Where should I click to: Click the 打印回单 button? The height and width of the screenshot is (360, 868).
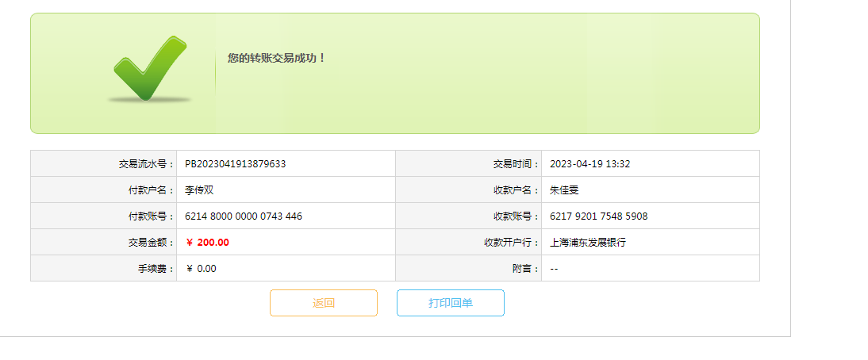click(x=451, y=303)
